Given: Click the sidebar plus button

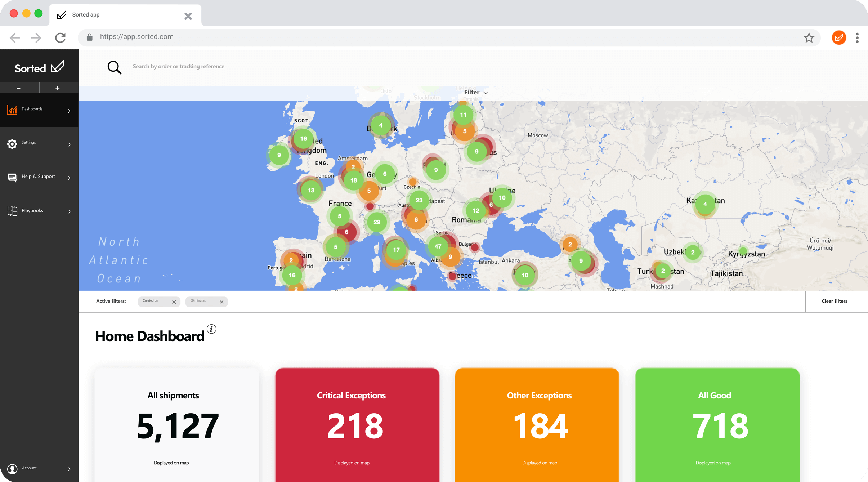Looking at the screenshot, I should [x=58, y=88].
